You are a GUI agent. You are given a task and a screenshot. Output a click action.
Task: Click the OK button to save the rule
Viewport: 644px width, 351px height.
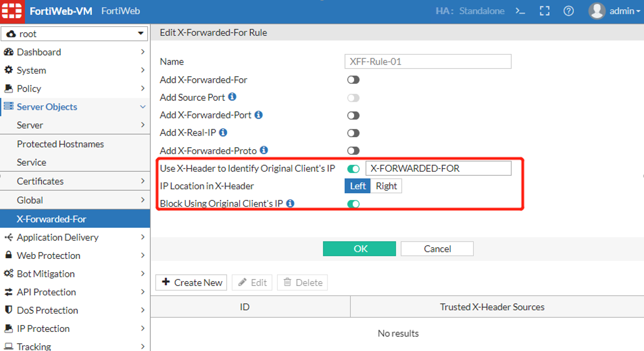[359, 248]
